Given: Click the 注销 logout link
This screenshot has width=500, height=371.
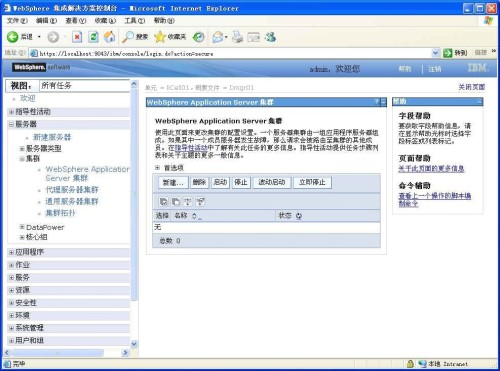Looking at the screenshot, I should (435, 69).
